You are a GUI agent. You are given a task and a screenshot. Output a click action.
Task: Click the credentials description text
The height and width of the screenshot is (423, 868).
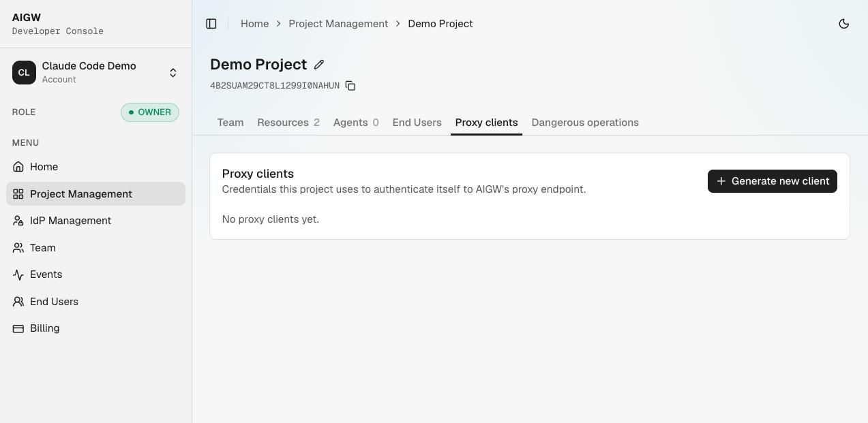404,189
